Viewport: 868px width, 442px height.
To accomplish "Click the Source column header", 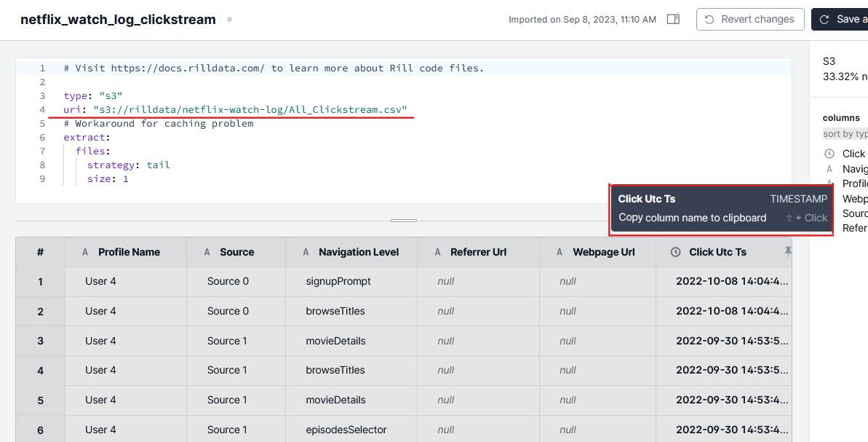I will click(x=236, y=252).
